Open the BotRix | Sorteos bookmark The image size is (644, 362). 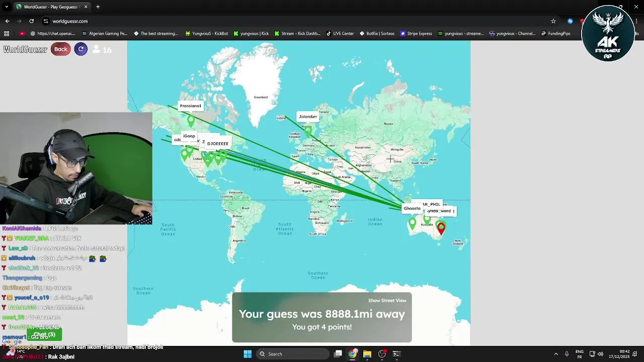coord(377,34)
